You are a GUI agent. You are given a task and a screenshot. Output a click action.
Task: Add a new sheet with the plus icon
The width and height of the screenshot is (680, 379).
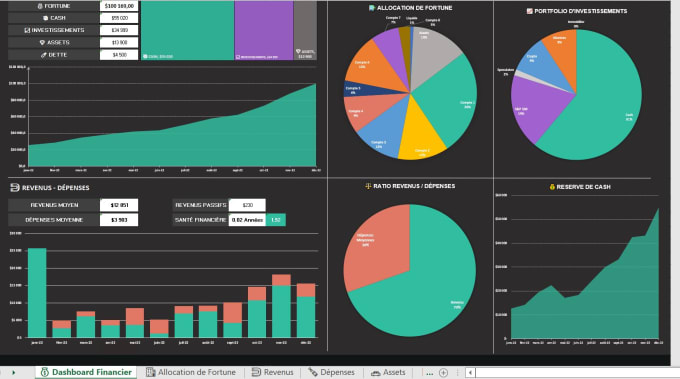[443, 372]
